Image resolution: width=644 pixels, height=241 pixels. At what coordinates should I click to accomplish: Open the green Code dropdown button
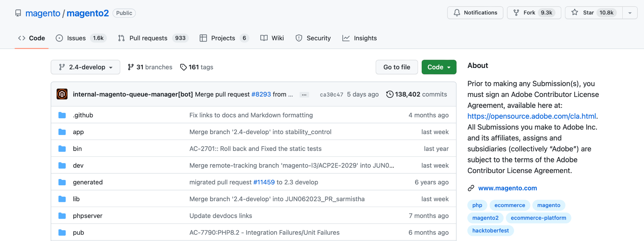439,67
